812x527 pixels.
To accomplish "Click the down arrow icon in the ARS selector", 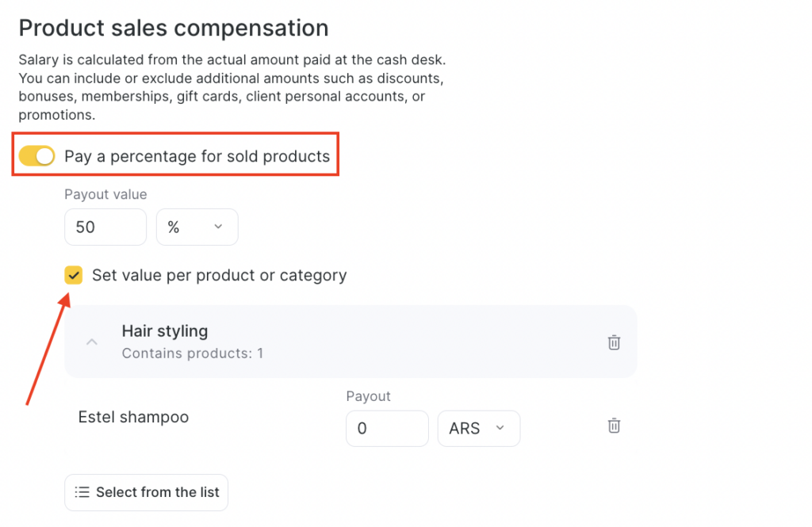I will (500, 428).
